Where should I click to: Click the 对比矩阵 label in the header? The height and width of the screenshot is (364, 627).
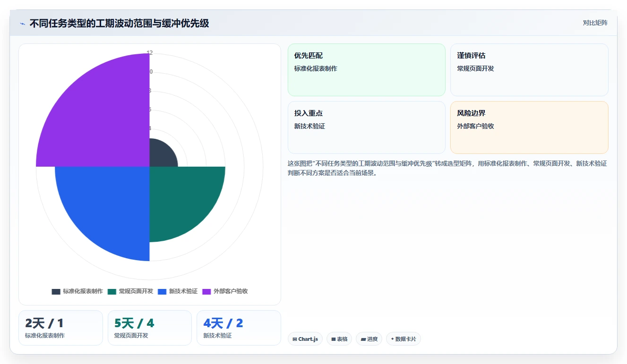pos(595,23)
